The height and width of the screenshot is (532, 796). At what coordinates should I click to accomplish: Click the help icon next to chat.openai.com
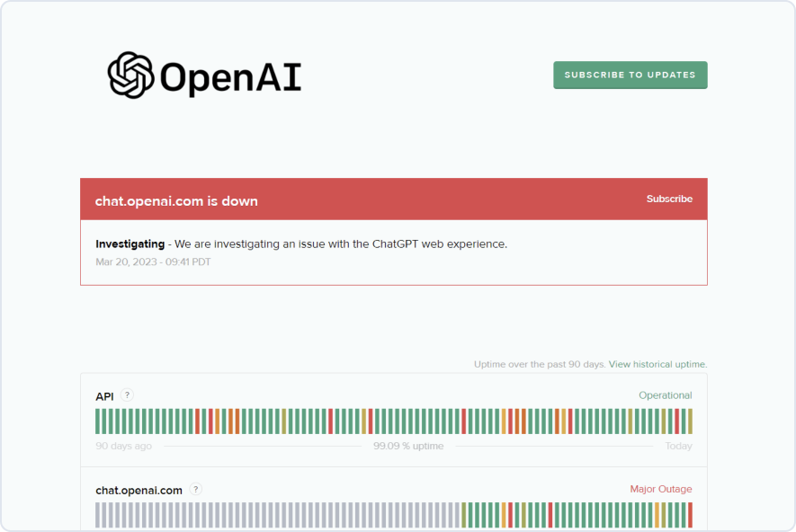(196, 490)
